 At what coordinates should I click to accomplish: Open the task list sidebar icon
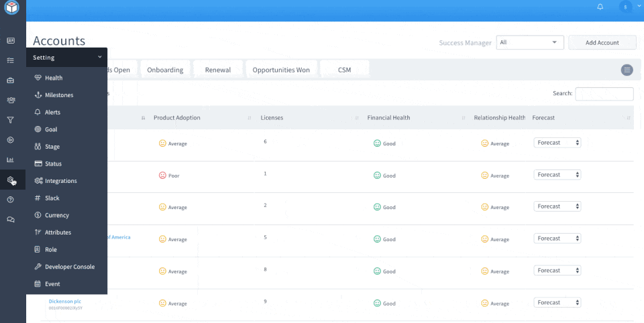pyautogui.click(x=11, y=60)
